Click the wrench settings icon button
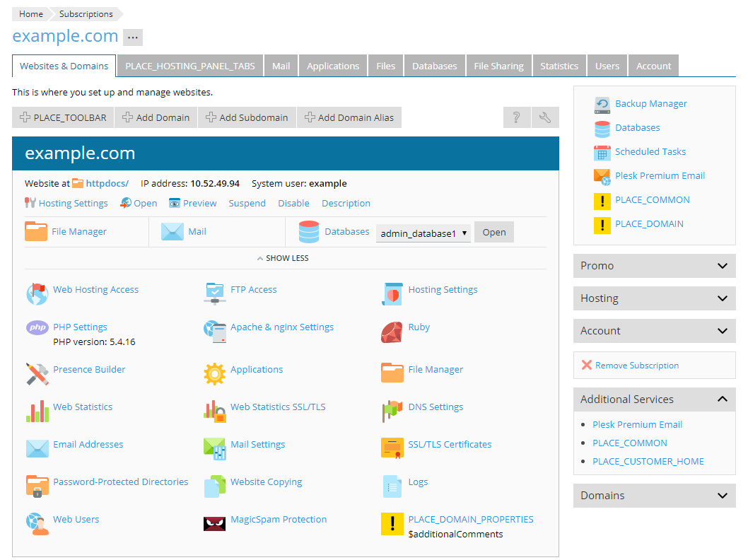Viewport: 748px width, 560px height. click(545, 117)
